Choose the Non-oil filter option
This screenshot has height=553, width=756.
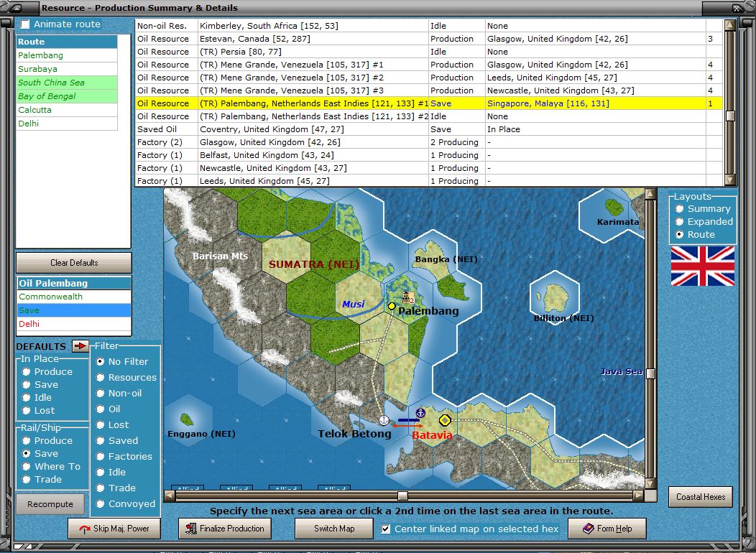101,393
